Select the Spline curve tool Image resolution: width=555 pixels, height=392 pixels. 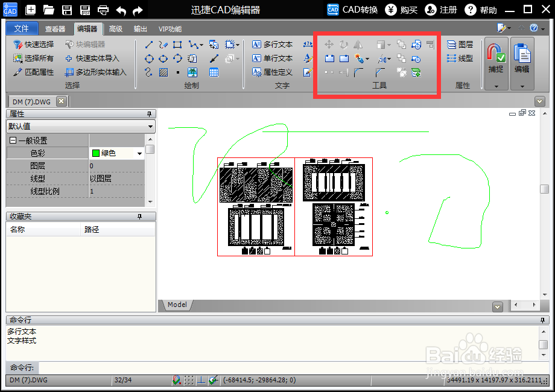148,72
